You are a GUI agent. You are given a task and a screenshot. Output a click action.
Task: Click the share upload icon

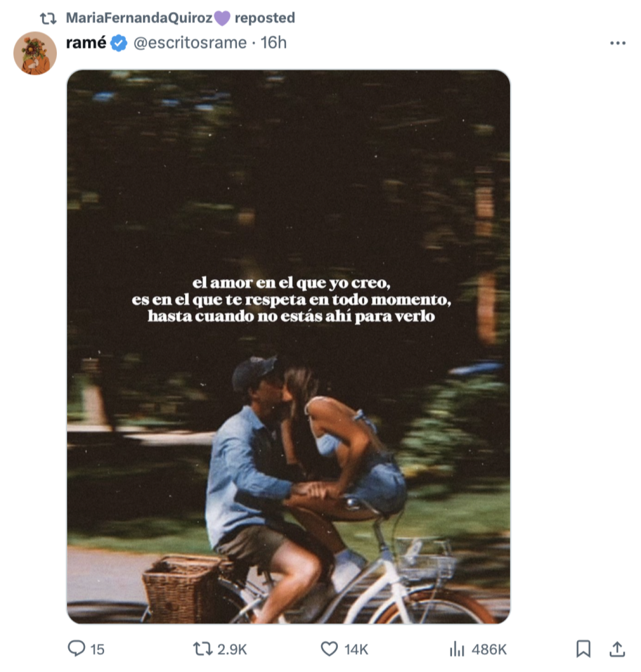[617, 649]
